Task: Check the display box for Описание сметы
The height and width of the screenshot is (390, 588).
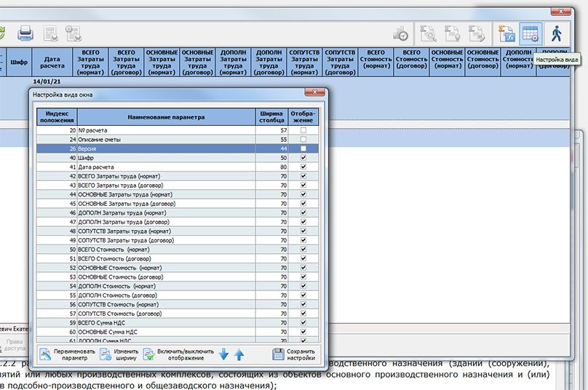Action: [x=302, y=139]
